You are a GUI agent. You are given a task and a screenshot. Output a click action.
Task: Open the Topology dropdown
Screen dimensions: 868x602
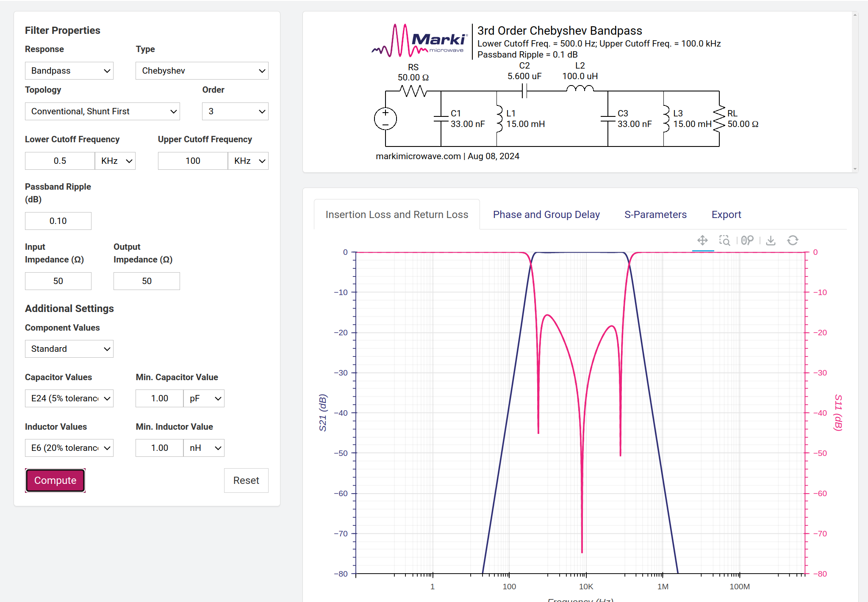pos(102,111)
